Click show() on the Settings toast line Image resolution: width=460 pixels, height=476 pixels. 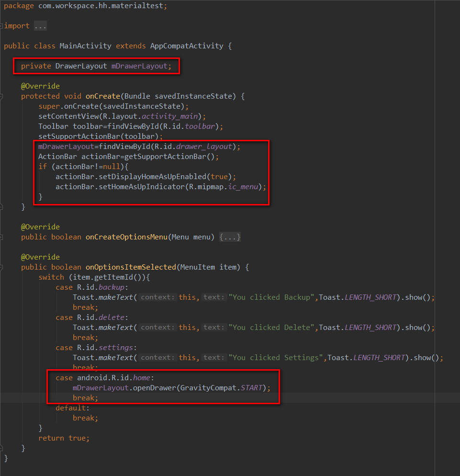426,358
